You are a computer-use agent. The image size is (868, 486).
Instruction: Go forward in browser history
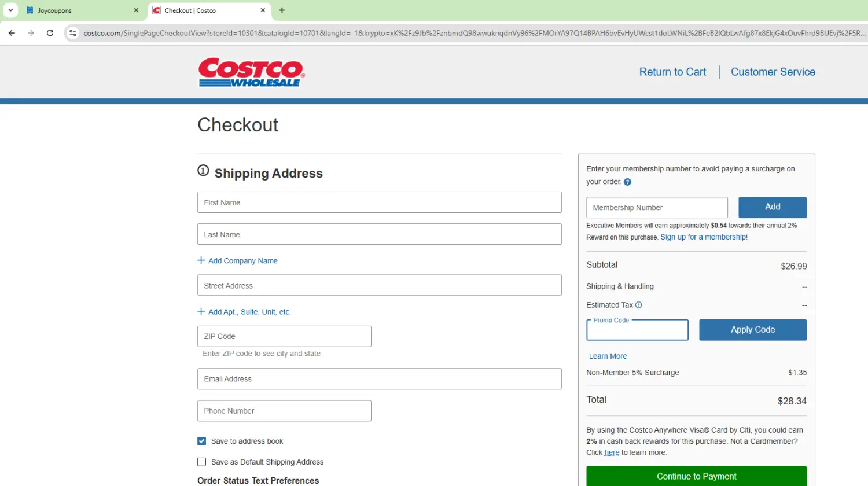click(31, 33)
